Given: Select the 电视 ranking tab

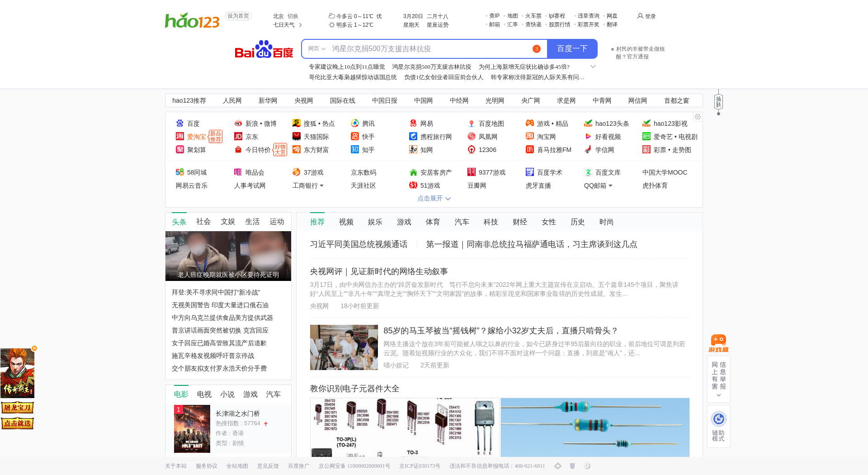Looking at the screenshot, I should tap(204, 394).
